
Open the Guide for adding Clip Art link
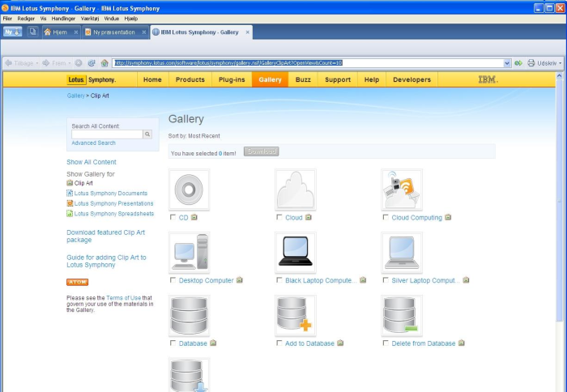click(106, 261)
